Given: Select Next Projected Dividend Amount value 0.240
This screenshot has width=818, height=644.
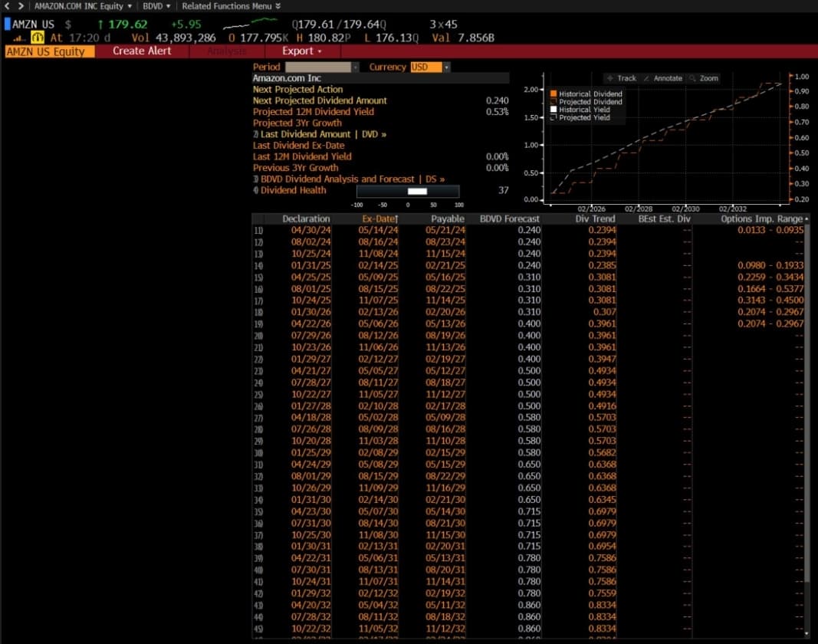Looking at the screenshot, I should point(497,100).
